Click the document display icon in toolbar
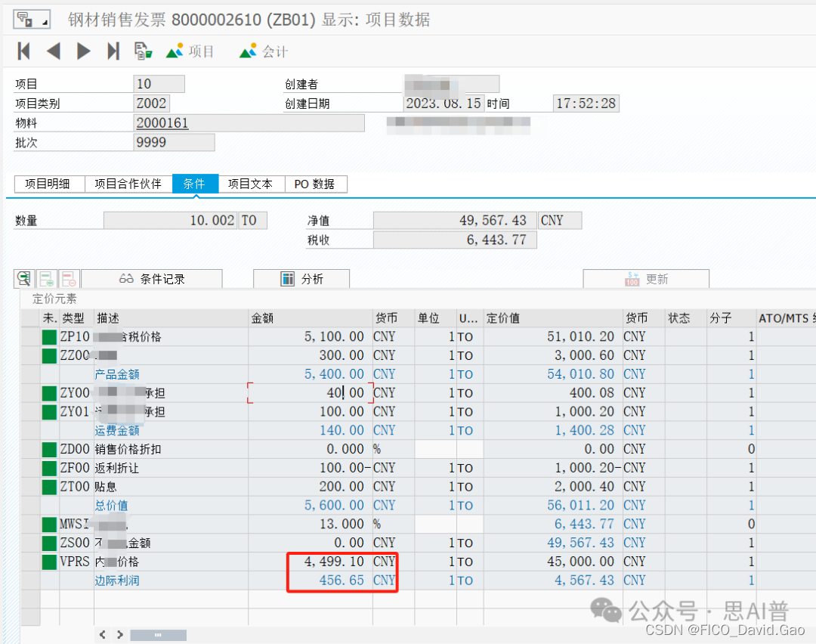The width and height of the screenshot is (816, 644). click(143, 51)
